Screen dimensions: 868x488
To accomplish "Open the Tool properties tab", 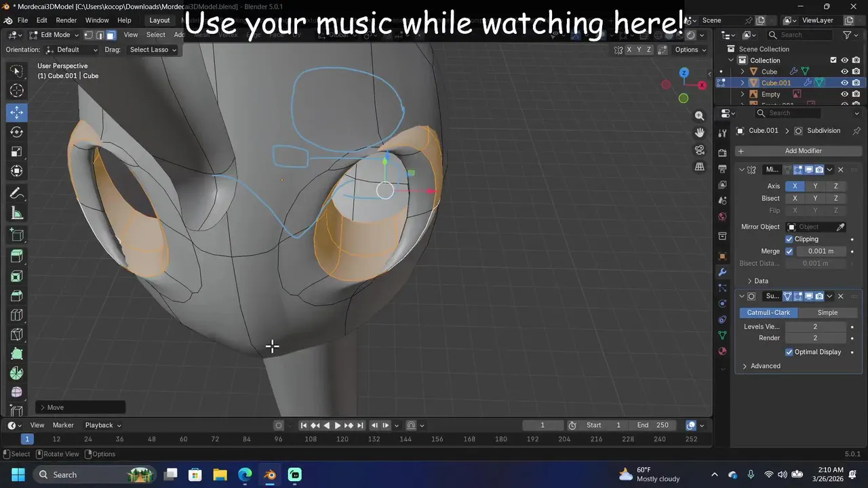I will point(722,132).
